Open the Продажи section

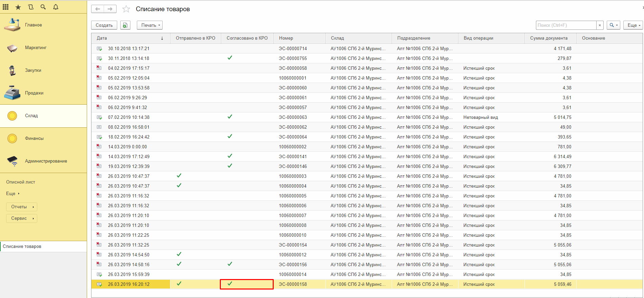(x=34, y=93)
